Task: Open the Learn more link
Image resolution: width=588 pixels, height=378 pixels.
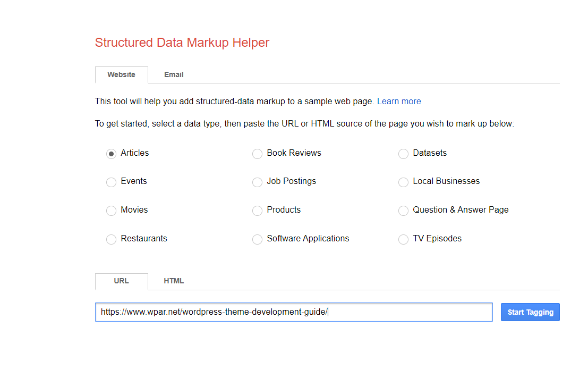Action: tap(398, 102)
